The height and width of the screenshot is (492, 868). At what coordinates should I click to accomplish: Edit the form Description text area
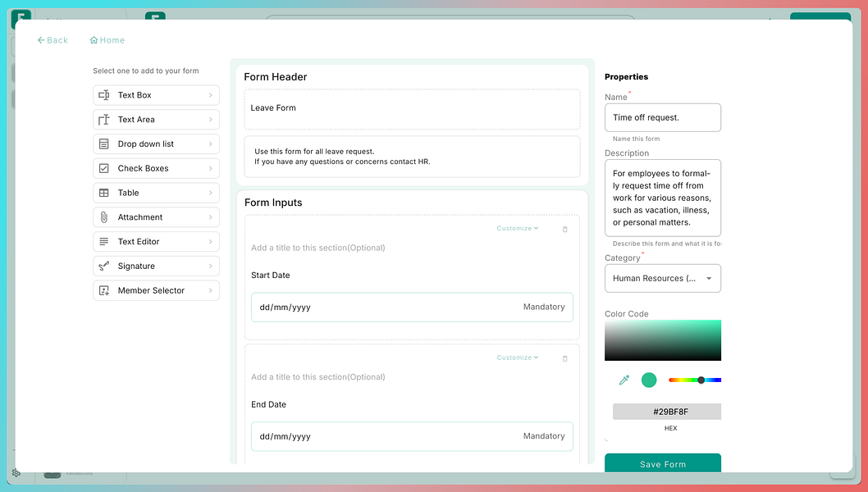click(x=663, y=198)
